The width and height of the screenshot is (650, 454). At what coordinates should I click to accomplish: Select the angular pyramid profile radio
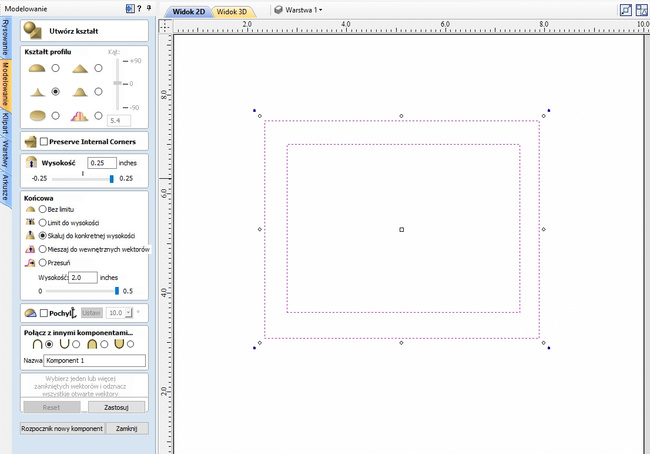click(x=98, y=68)
